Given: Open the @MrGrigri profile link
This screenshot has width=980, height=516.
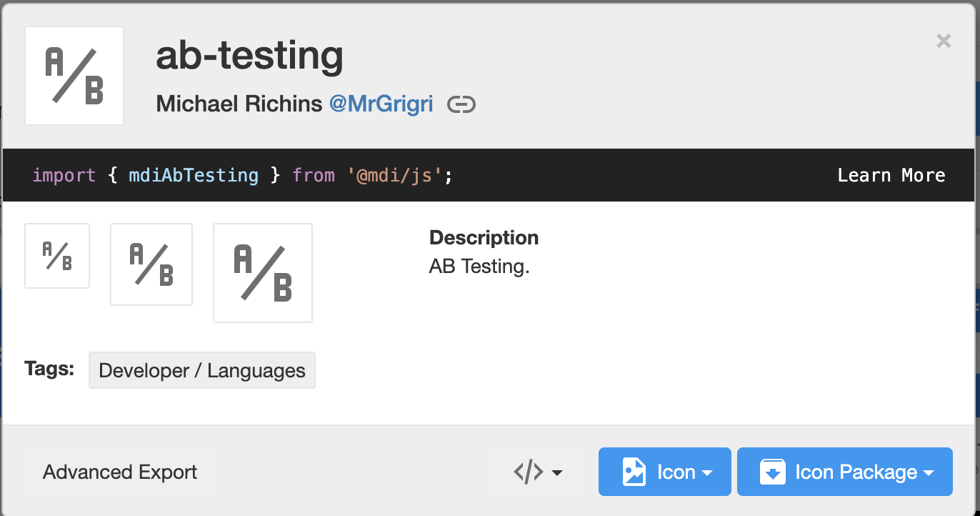Looking at the screenshot, I should [x=381, y=104].
